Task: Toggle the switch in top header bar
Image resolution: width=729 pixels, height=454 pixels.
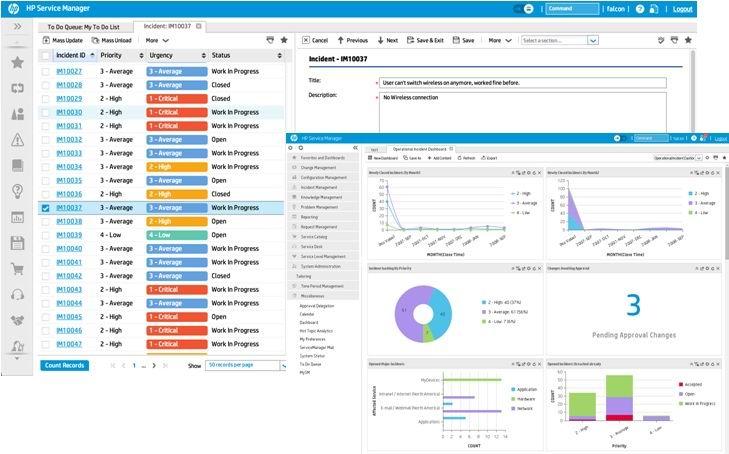Action: (524, 9)
